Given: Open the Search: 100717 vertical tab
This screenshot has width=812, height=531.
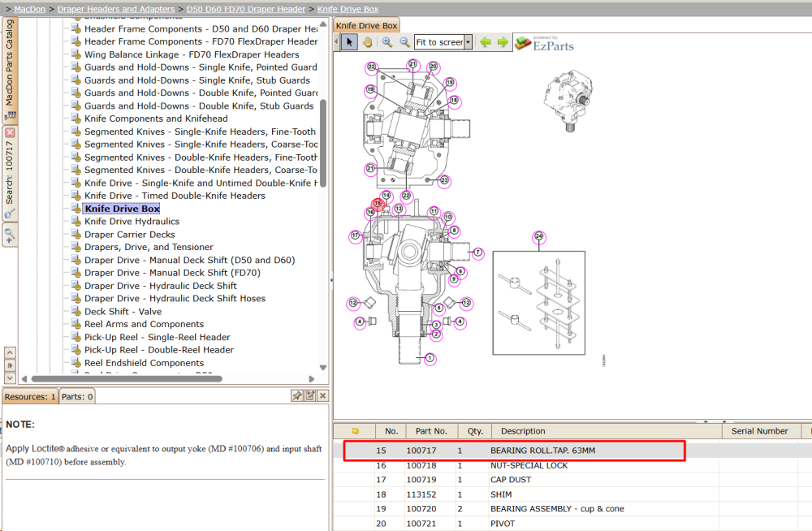Looking at the screenshot, I should click(10, 173).
